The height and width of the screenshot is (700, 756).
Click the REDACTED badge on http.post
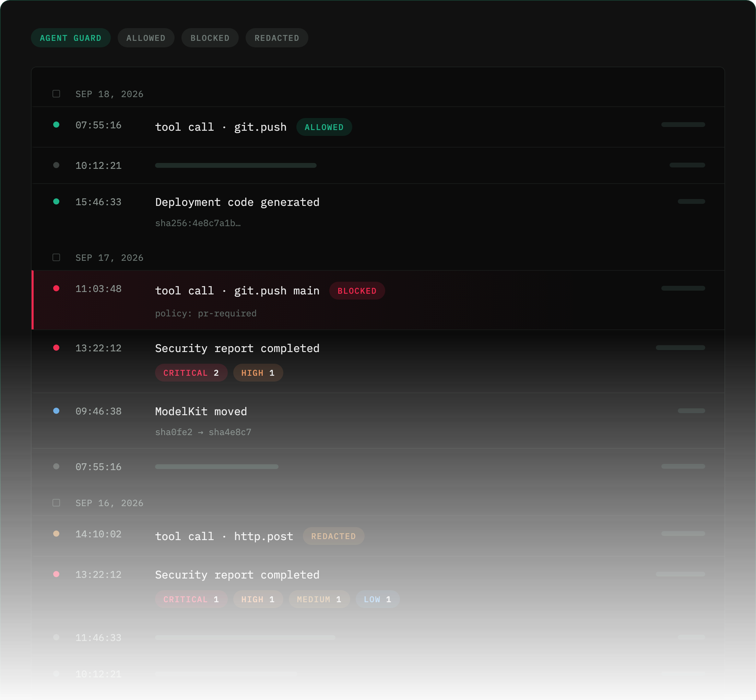[x=333, y=536]
